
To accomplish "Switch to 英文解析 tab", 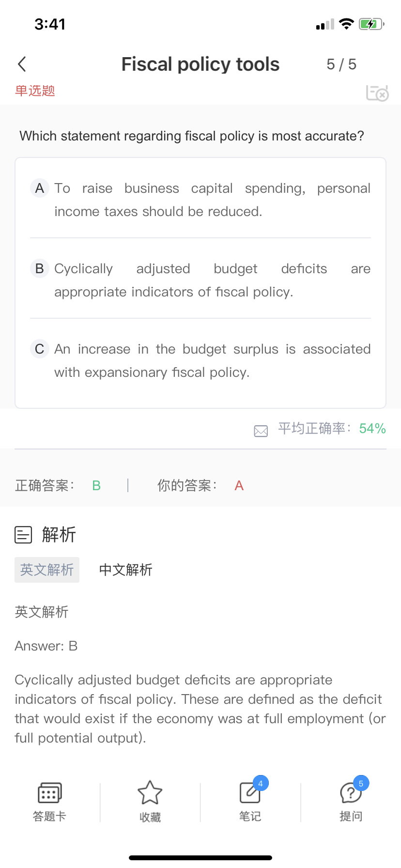I will point(47,570).
